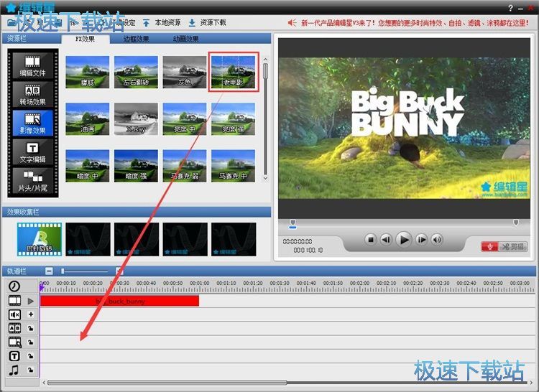Click the video track filmstrip icon
Screen dimensions: 539x392
pos(14,301)
